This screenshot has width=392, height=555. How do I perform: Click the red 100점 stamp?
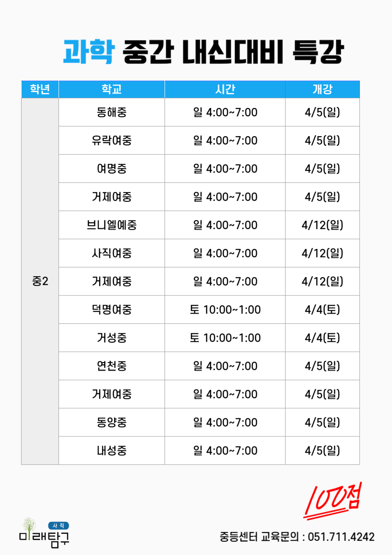tap(332, 500)
